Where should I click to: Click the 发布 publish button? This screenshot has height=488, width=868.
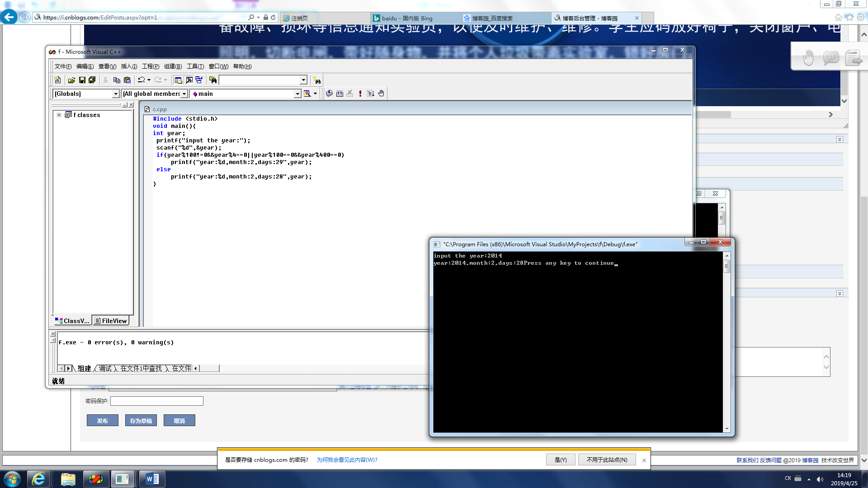pyautogui.click(x=103, y=421)
